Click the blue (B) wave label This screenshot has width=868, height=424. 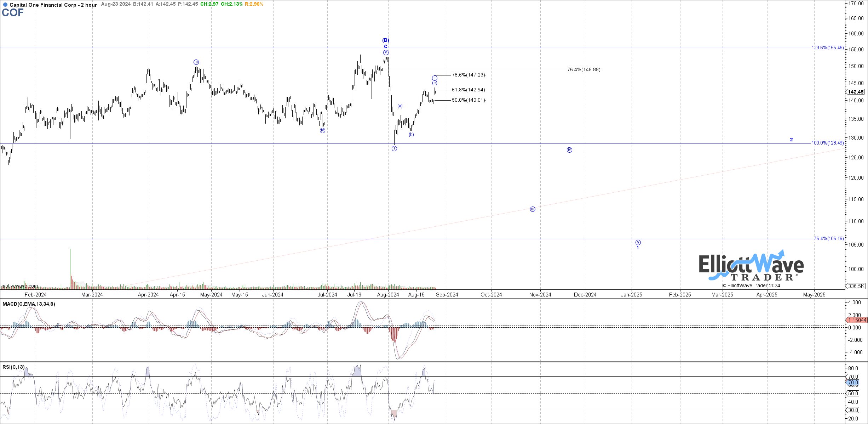(x=386, y=40)
